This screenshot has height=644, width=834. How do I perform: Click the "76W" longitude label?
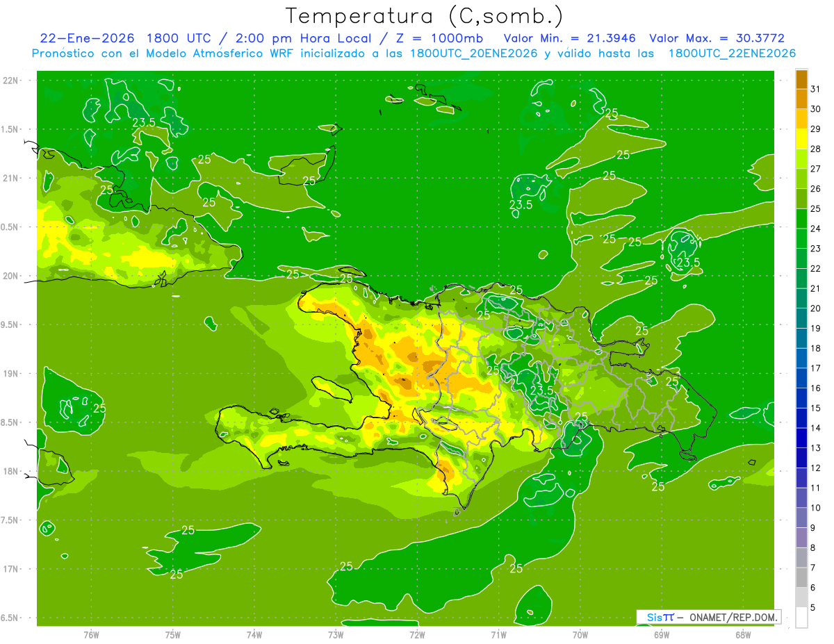[91, 634]
